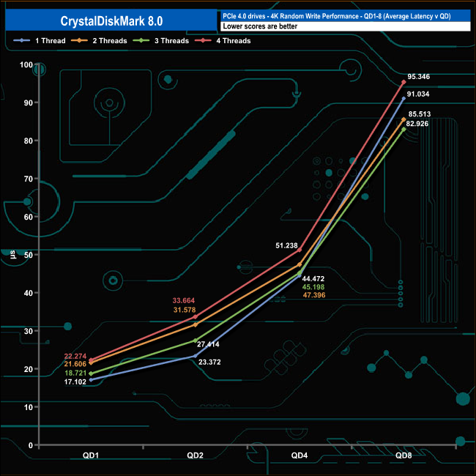Click the green 3 Threads point at QD2
The height and width of the screenshot is (476, 476).
(x=196, y=341)
